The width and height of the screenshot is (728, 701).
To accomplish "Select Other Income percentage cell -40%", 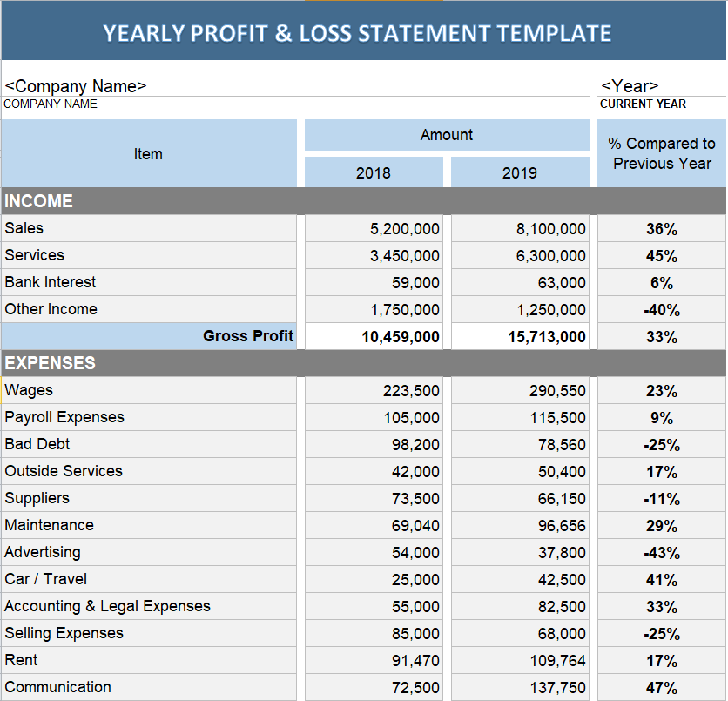I will (661, 310).
